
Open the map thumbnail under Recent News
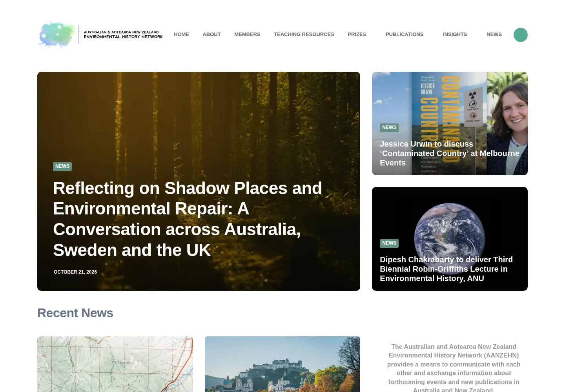(x=115, y=364)
